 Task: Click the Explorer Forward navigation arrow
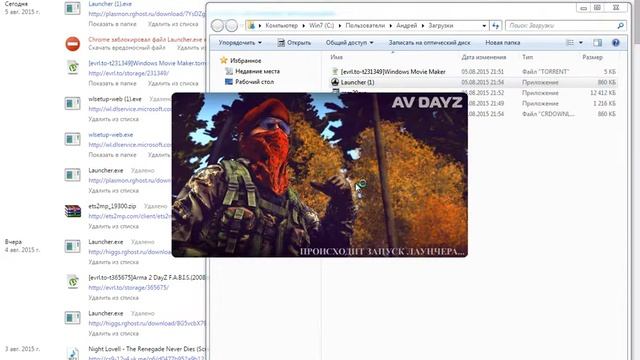(231, 25)
